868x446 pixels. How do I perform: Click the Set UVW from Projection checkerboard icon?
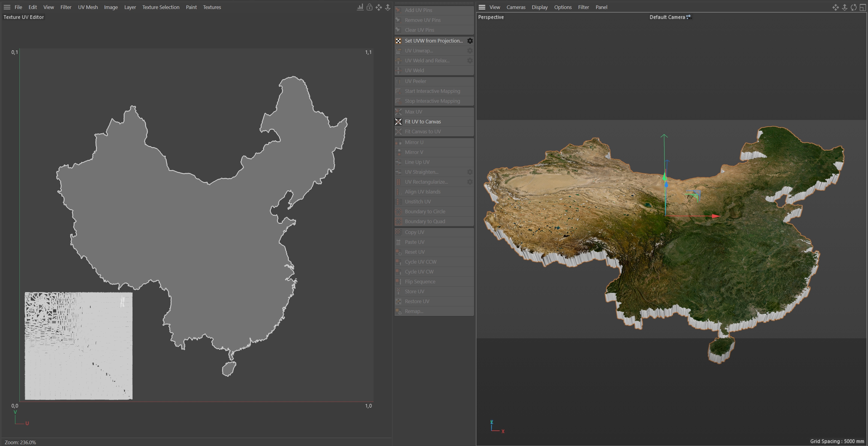pyautogui.click(x=398, y=41)
